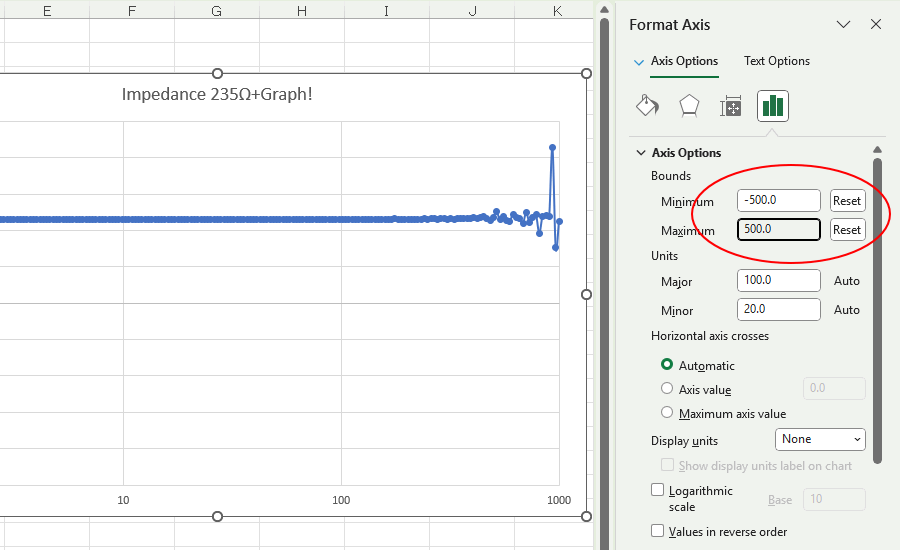Select column header G
Screen dimensions: 900x550
217,10
